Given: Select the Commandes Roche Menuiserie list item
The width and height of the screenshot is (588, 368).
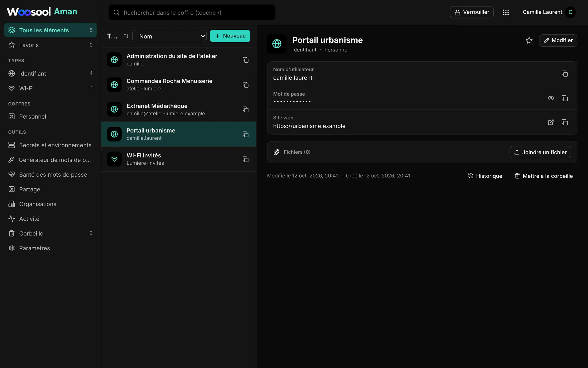Looking at the screenshot, I should coord(179,85).
